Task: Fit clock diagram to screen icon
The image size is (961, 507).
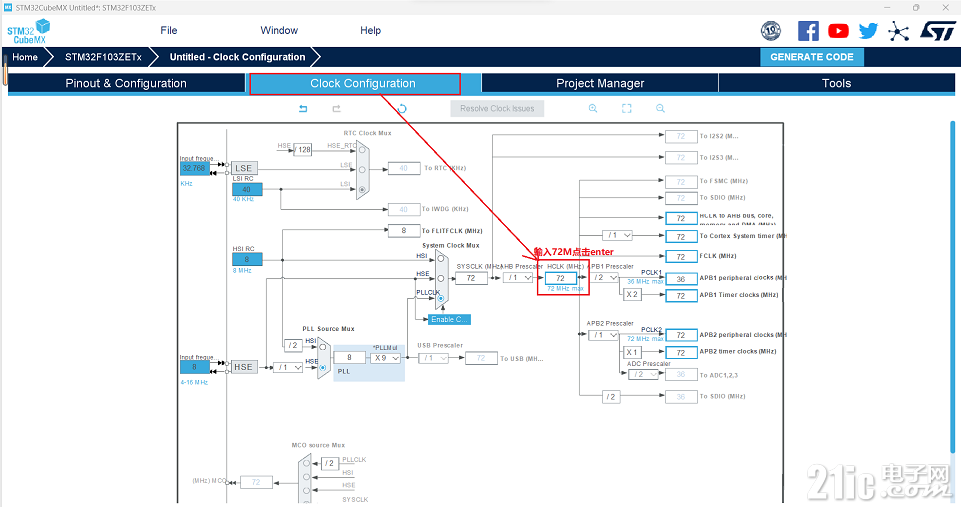Action: [x=626, y=109]
